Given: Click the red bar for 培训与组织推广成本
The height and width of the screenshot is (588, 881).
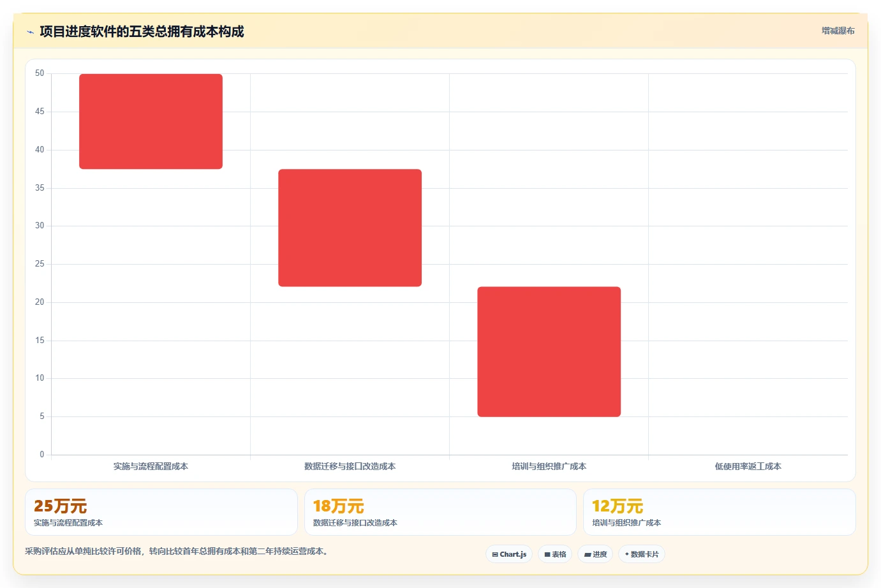Looking at the screenshot, I should pos(549,351).
